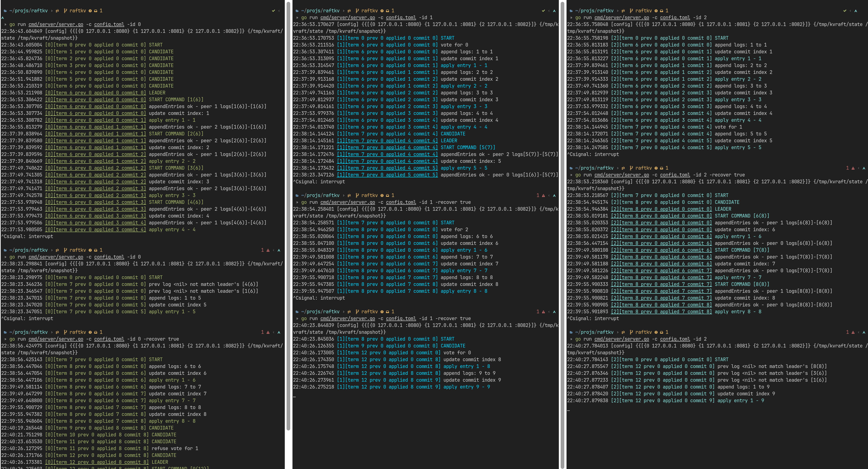This screenshot has height=469, width=868.
Task: Click 'refuse vote for 1' in the left pane
Action: click(x=175, y=449)
